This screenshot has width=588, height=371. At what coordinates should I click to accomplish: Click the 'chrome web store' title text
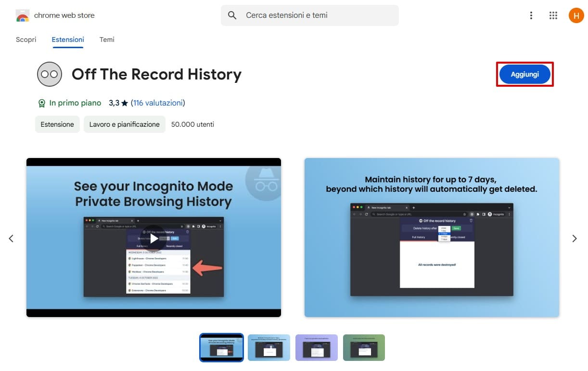point(64,15)
